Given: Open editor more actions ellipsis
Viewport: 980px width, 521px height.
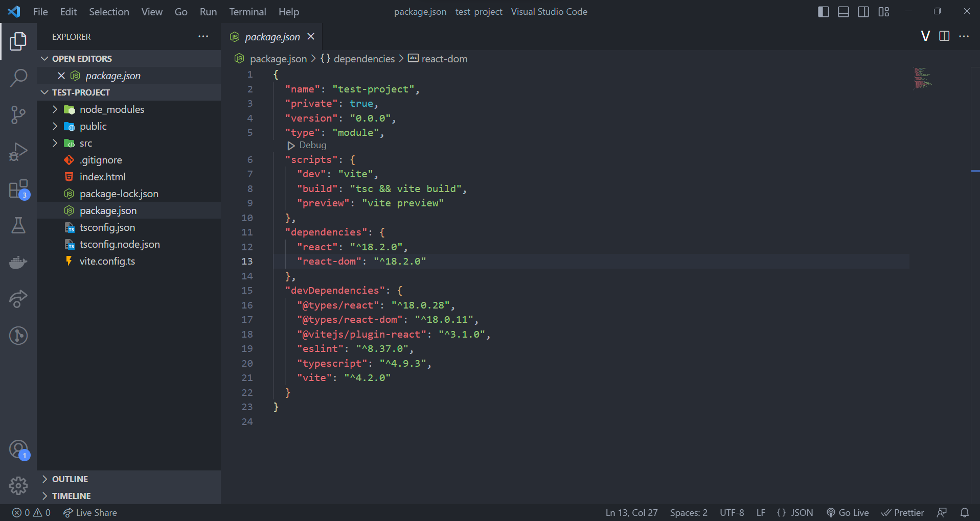Looking at the screenshot, I should (x=964, y=36).
